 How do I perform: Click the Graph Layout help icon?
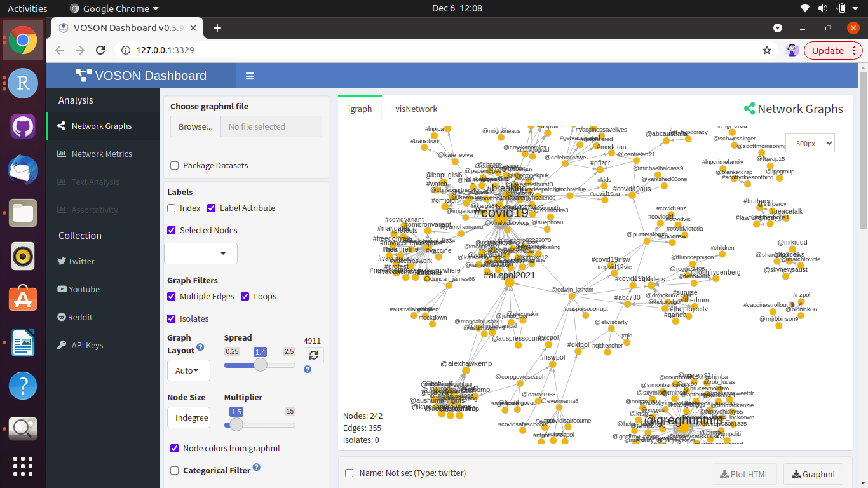pos(200,347)
